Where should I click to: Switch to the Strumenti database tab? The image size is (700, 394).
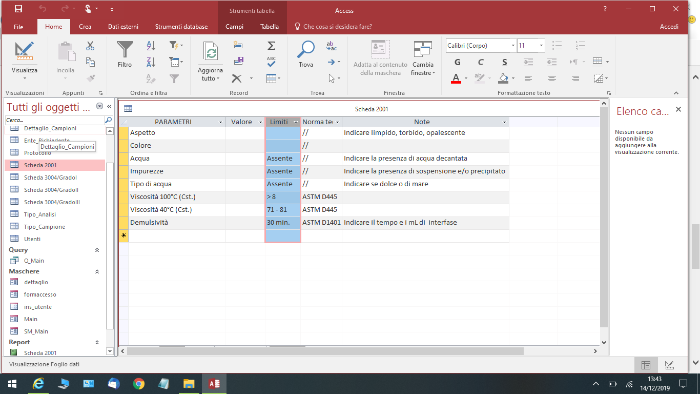pos(181,27)
